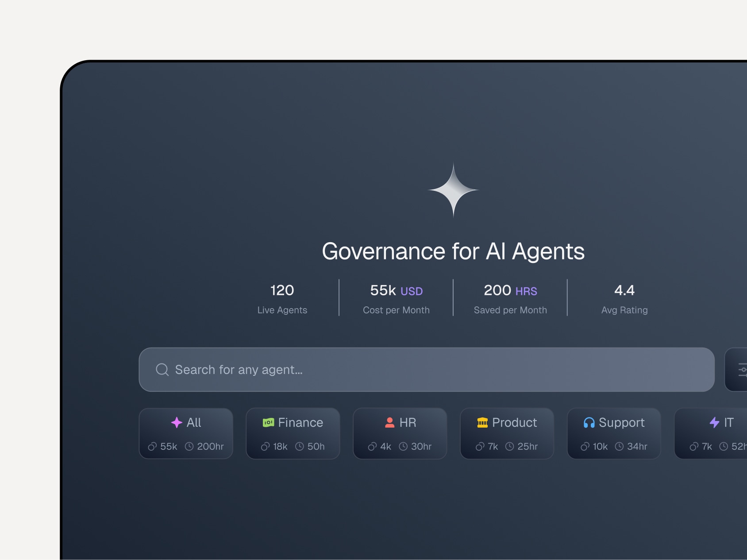
Task: Select the All category tab
Action: pyautogui.click(x=186, y=433)
